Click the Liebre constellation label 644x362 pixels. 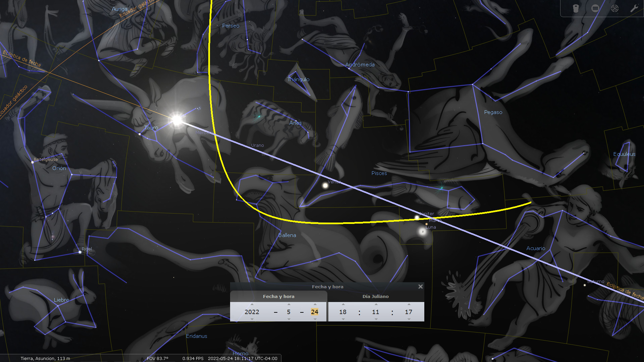coord(61,300)
